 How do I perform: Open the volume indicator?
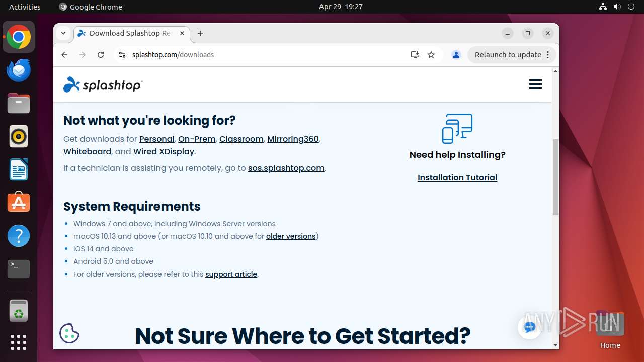click(617, 7)
